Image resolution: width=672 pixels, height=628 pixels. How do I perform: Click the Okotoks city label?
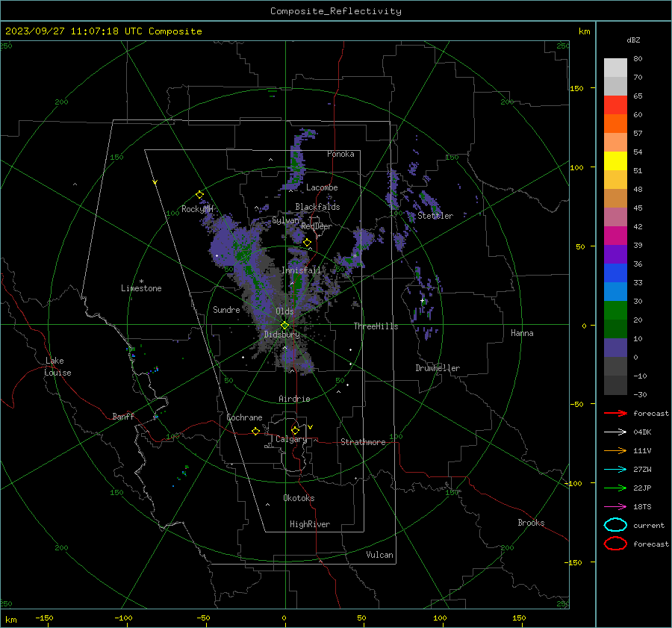(299, 497)
